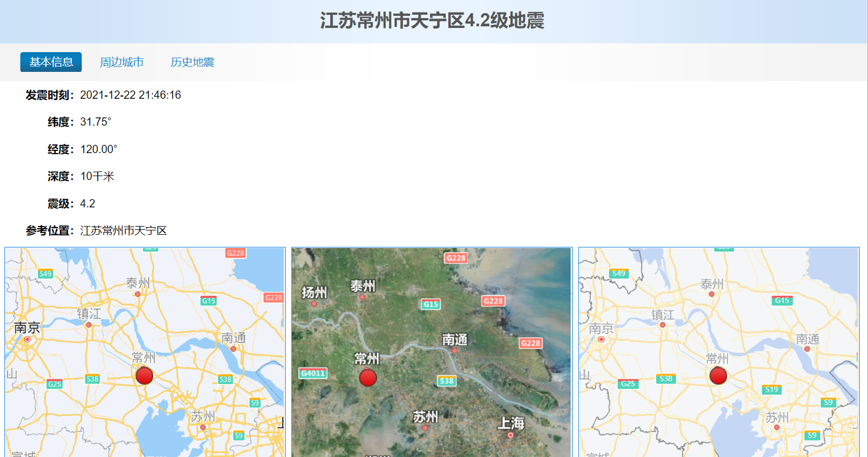Click the 参考位置 value 江苏常州市天宁区
Screen dimensions: 868x457
[123, 230]
